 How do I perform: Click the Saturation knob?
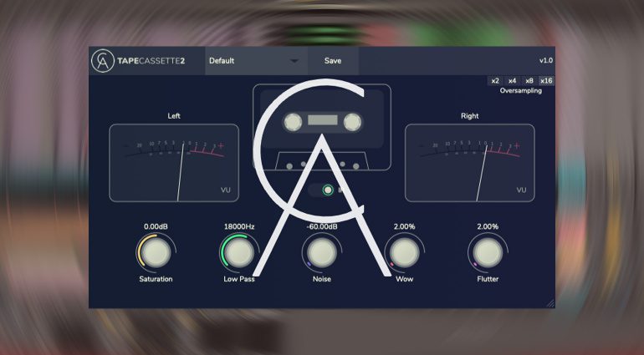156,251
